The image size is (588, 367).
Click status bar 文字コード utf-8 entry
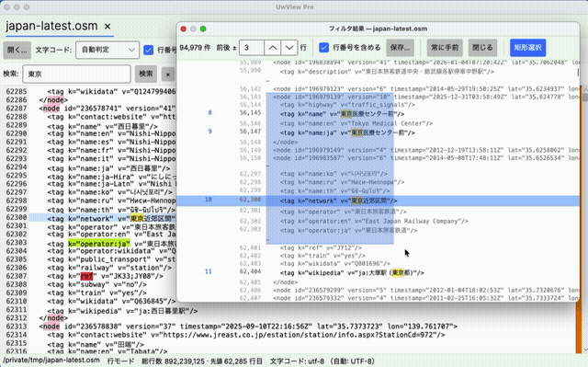tap(322, 361)
